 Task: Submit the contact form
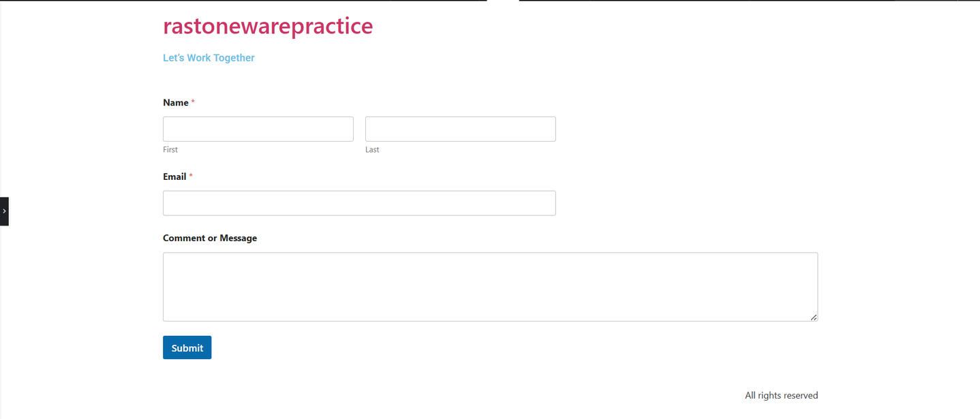pyautogui.click(x=187, y=347)
